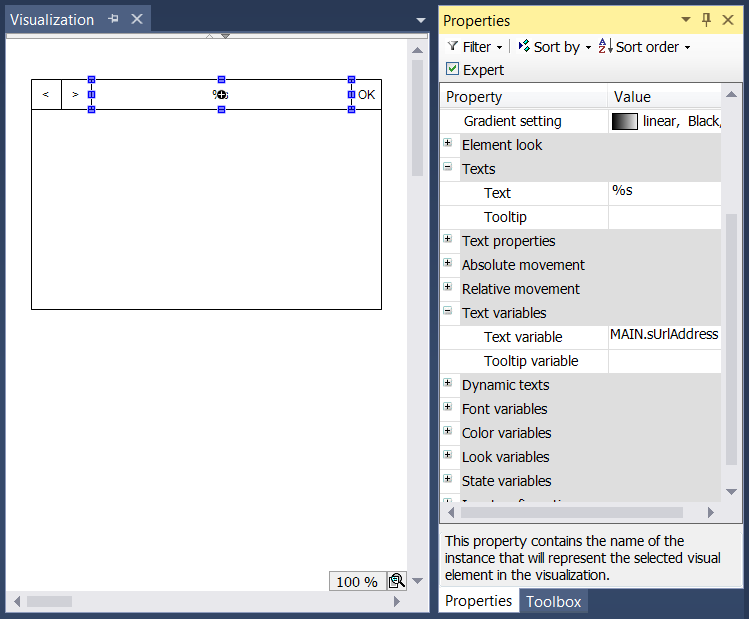The image size is (749, 619).
Task: Click the Gradient setting color swatch
Action: [624, 121]
